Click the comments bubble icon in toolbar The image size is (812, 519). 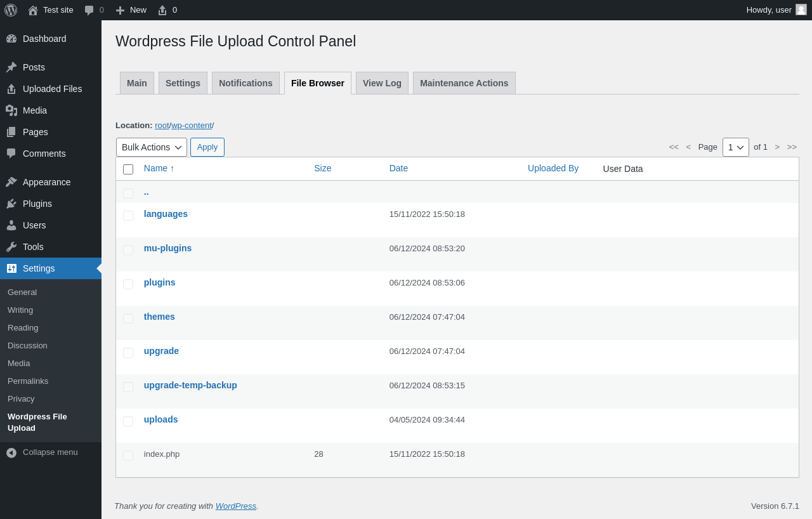(x=89, y=10)
